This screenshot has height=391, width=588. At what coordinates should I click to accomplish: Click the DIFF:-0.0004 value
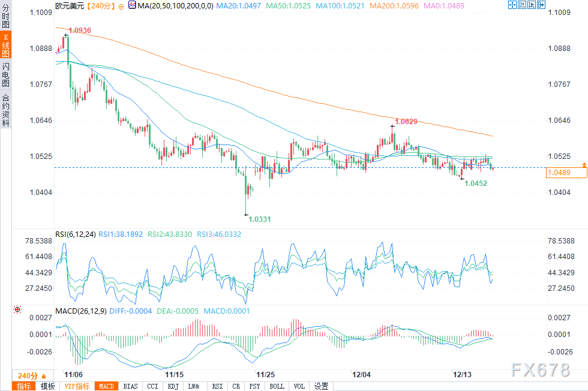coord(131,311)
